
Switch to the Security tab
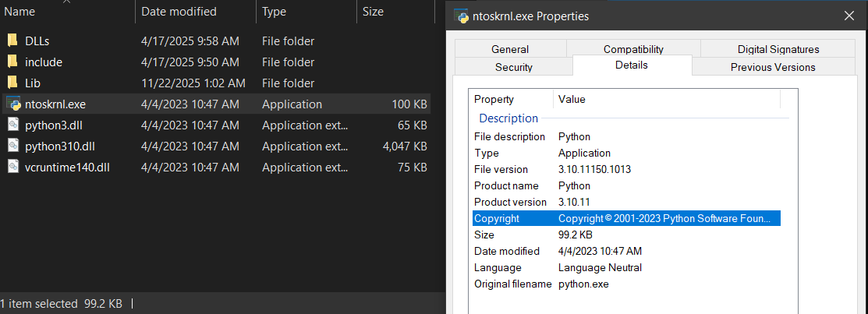(514, 67)
